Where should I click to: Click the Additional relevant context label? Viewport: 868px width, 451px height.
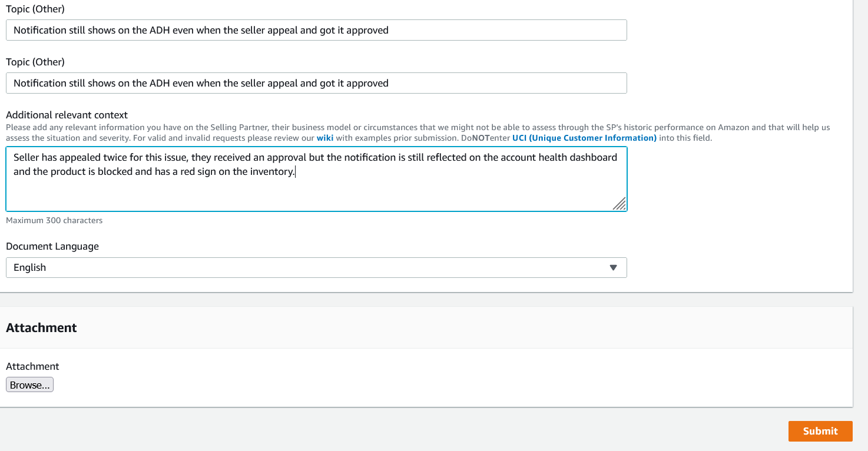point(67,115)
